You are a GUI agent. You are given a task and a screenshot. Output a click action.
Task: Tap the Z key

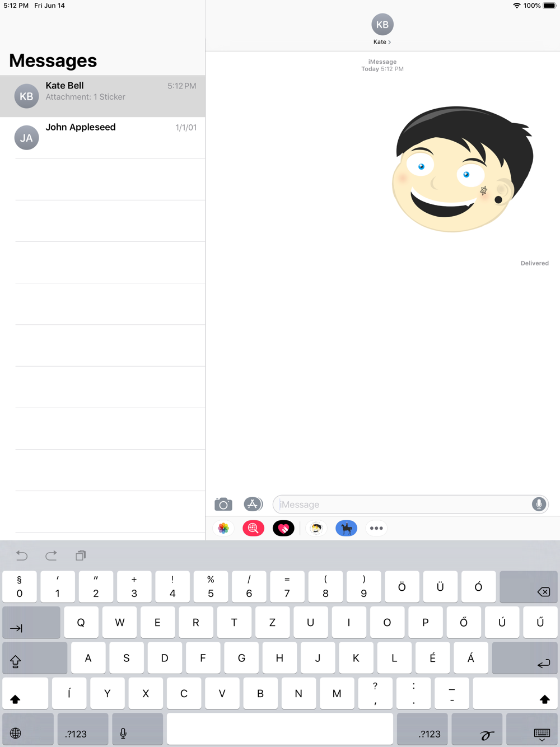tap(272, 622)
